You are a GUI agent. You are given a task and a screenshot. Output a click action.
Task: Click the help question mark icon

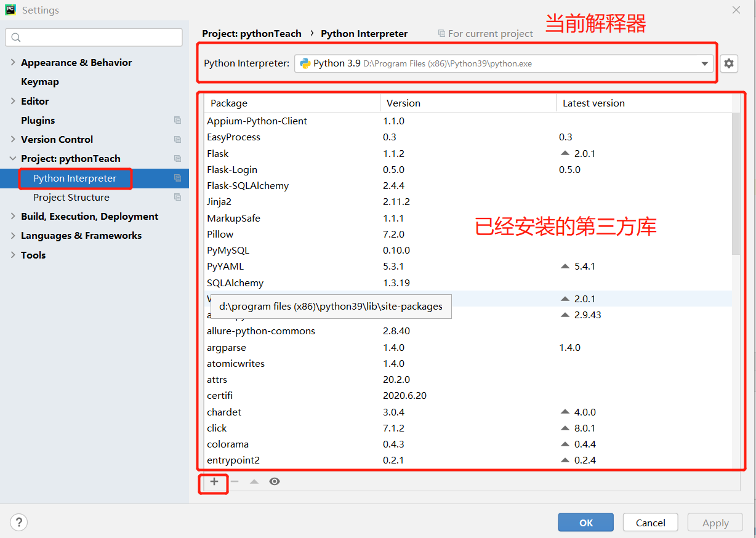click(18, 523)
